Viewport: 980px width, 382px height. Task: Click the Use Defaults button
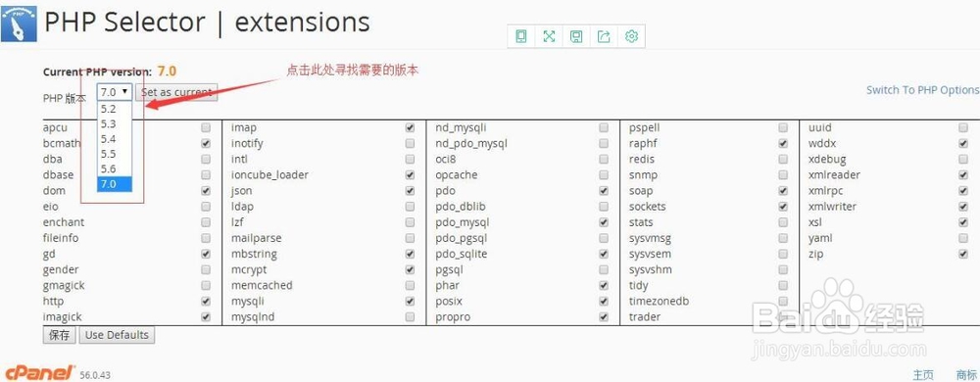[117, 335]
